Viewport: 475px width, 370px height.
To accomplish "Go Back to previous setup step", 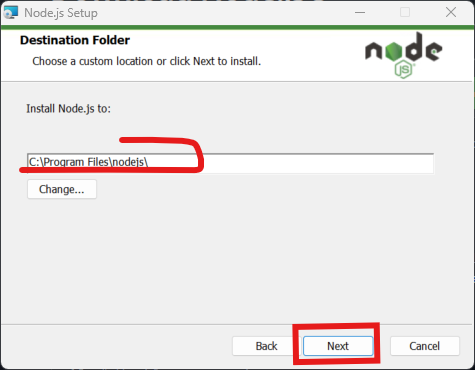I will [x=266, y=346].
